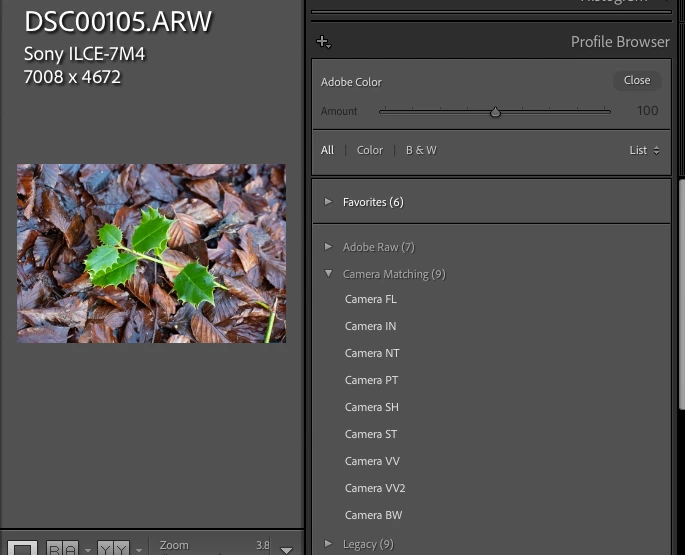Adjust the profile Amount slider handle
The height and width of the screenshot is (555, 685).
click(495, 112)
